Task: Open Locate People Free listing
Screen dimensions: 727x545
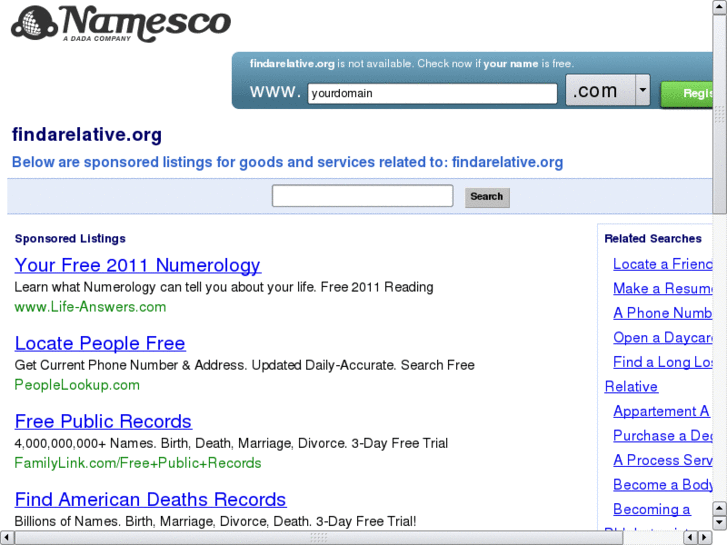Action: (x=100, y=343)
